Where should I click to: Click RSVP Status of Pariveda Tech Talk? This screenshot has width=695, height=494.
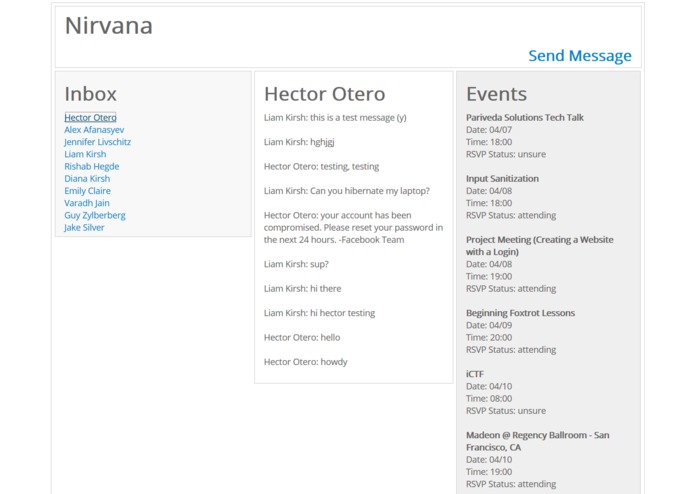click(506, 154)
